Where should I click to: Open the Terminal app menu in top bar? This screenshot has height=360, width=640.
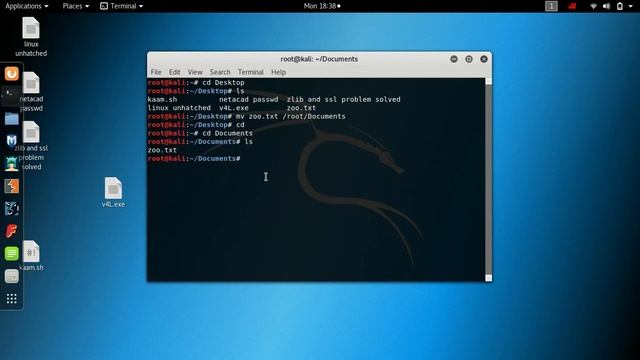[x=122, y=6]
